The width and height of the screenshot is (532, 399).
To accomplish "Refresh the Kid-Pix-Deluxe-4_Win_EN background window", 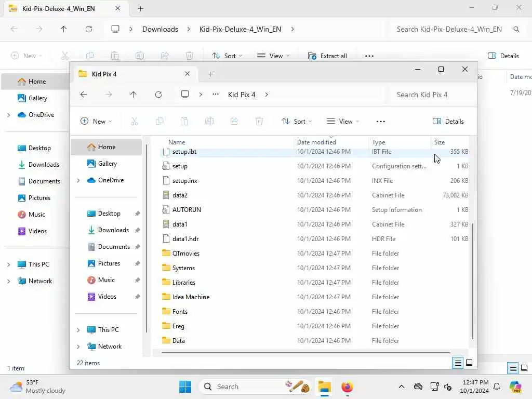I will (89, 29).
